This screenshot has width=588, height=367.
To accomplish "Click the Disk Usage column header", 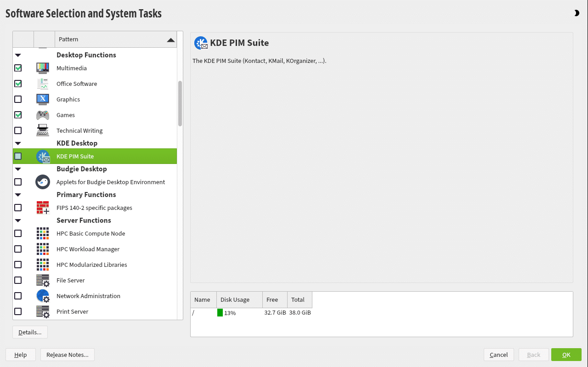I will click(x=239, y=299).
